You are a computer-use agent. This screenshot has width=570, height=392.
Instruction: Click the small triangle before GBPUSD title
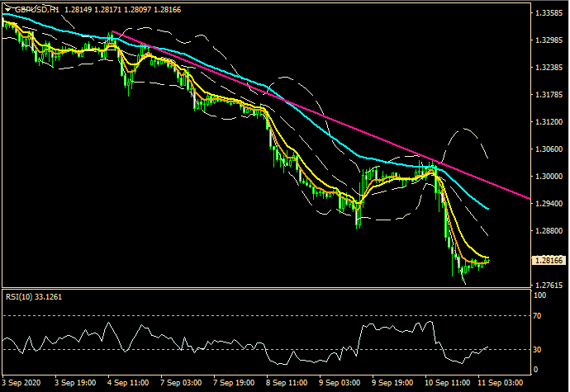pos(6,9)
